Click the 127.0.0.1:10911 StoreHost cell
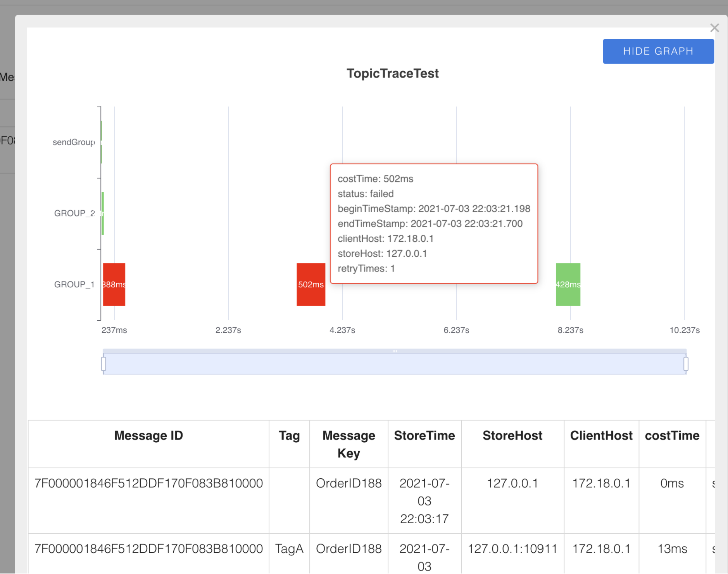The image size is (728, 574). (x=512, y=549)
